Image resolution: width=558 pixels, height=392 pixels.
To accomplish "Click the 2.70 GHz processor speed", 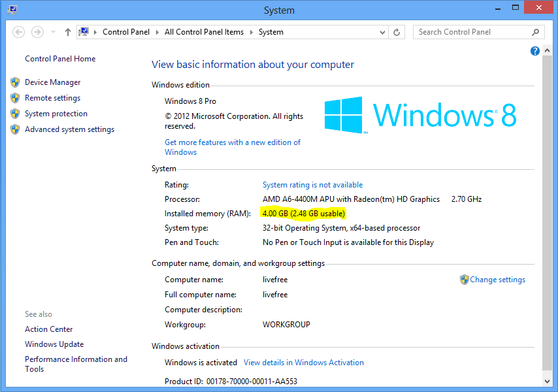I will coord(466,199).
